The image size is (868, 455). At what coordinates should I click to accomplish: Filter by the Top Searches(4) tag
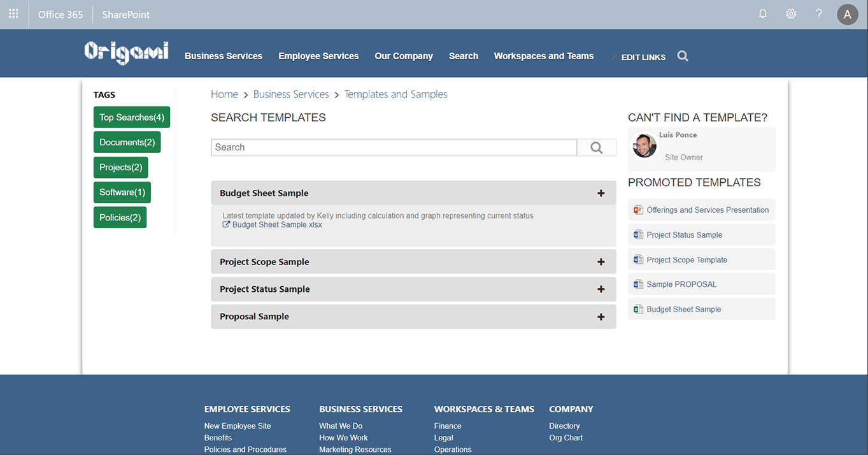132,117
